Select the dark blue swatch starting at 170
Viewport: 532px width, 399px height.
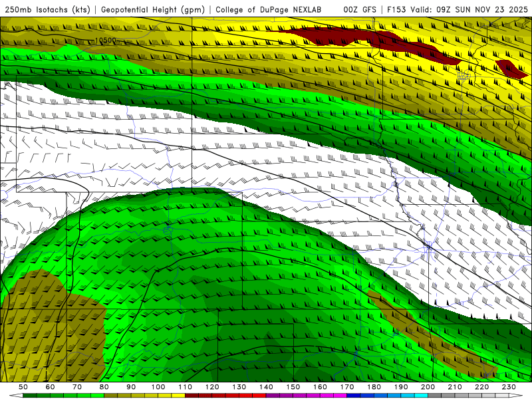[354, 396]
